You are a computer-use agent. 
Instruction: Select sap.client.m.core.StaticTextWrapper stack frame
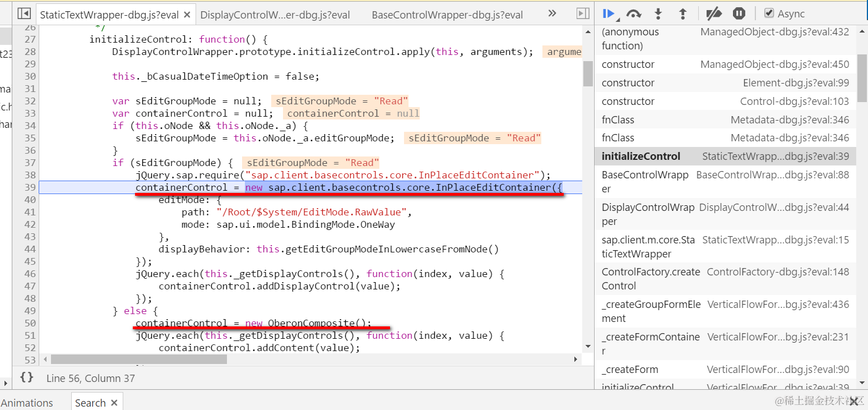(x=725, y=247)
